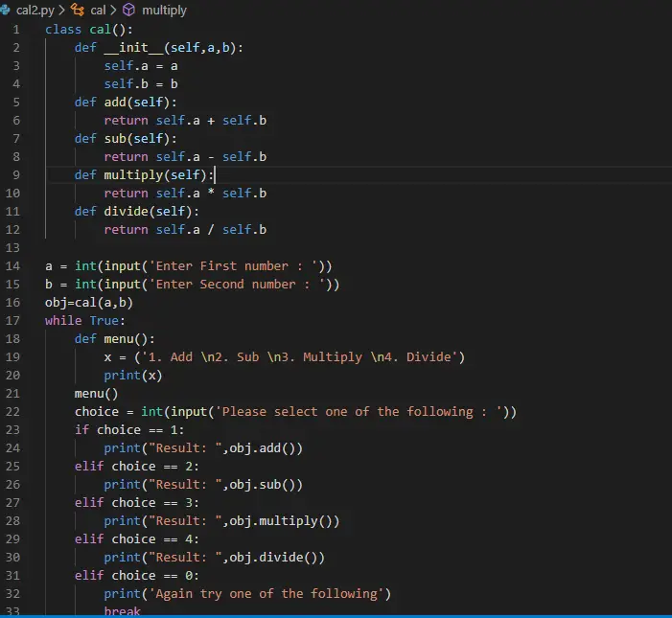Click 'menu()' call on line 21
672x618 pixels.
96,394
